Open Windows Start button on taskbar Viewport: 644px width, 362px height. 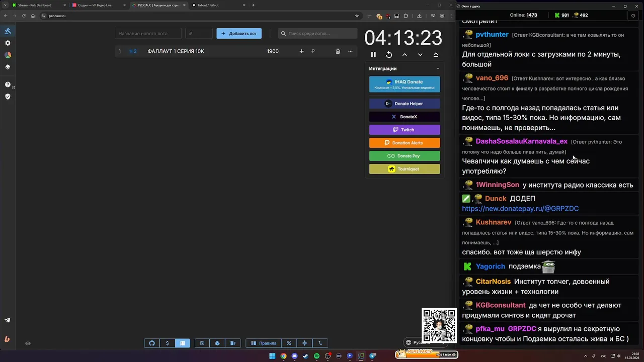(x=272, y=356)
